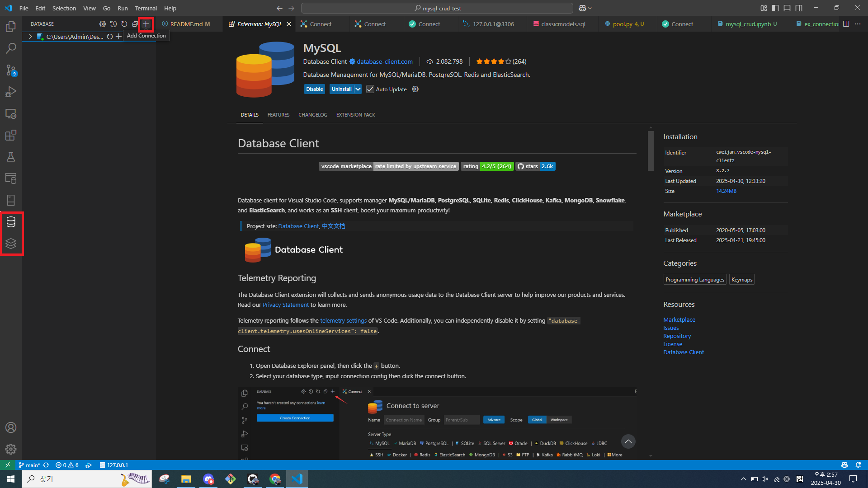
Task: Open the Database explorer in the activity bar
Action: 11,222
